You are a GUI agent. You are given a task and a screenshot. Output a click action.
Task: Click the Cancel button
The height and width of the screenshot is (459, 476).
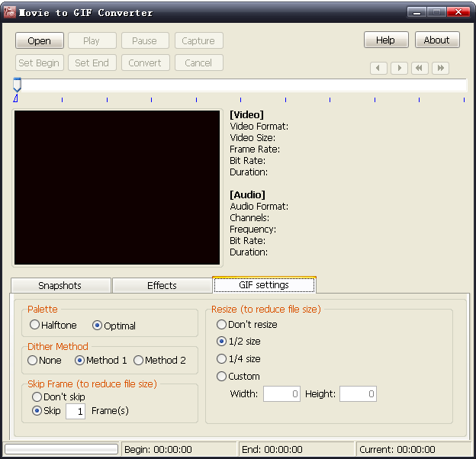199,63
